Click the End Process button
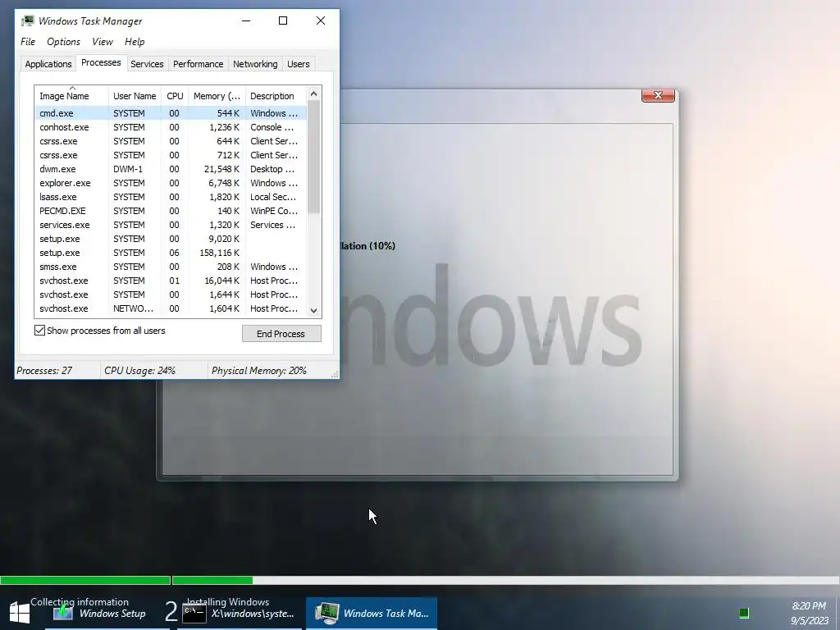Viewport: 840px width, 630px height. (x=281, y=334)
